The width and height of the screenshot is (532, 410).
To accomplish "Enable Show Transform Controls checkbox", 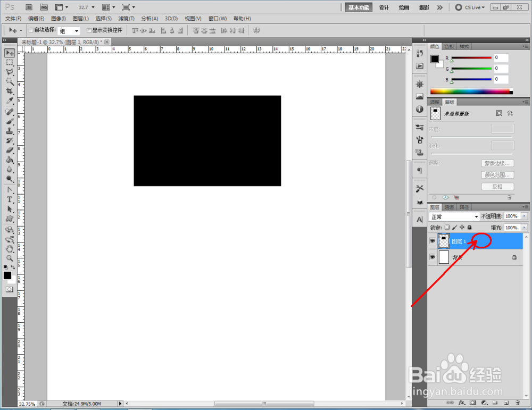I will [x=89, y=30].
